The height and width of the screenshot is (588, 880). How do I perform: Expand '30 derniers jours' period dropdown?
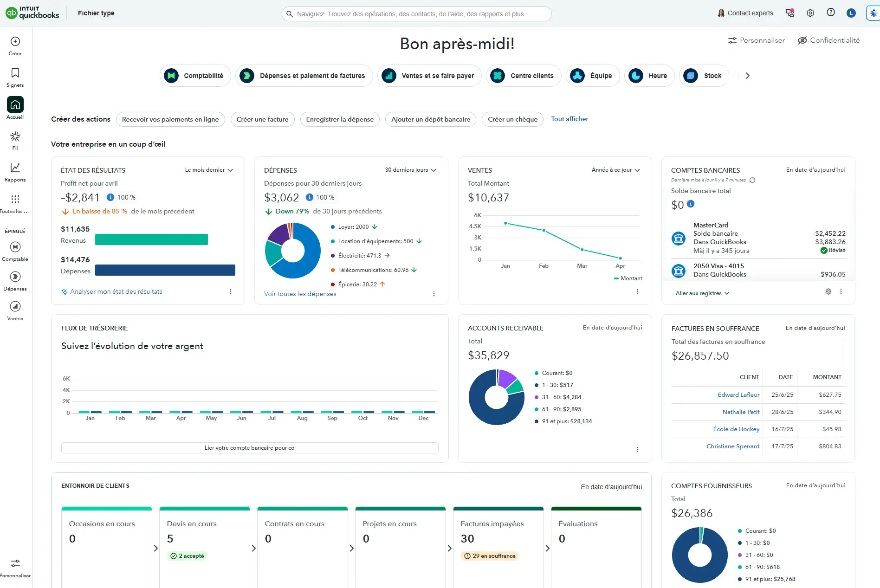411,170
